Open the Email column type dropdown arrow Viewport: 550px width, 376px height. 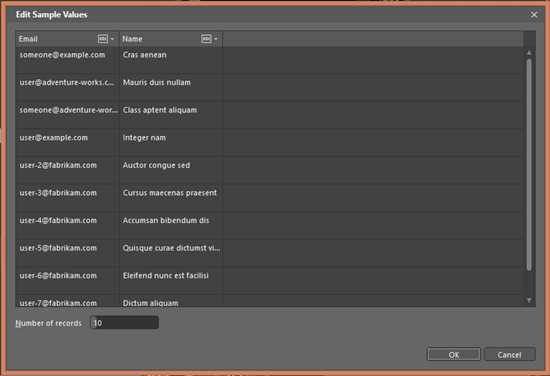point(112,39)
